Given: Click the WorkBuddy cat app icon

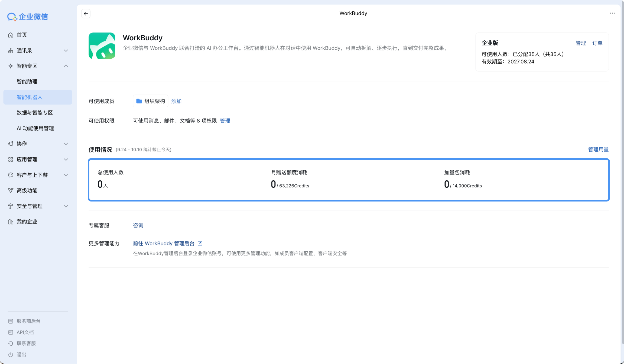Looking at the screenshot, I should 102,46.
